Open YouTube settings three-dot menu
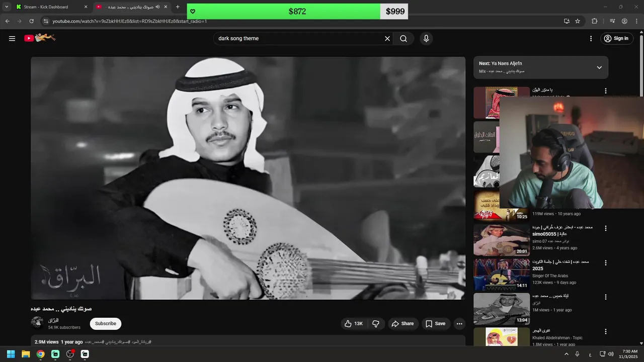The image size is (644, 362). tap(591, 38)
